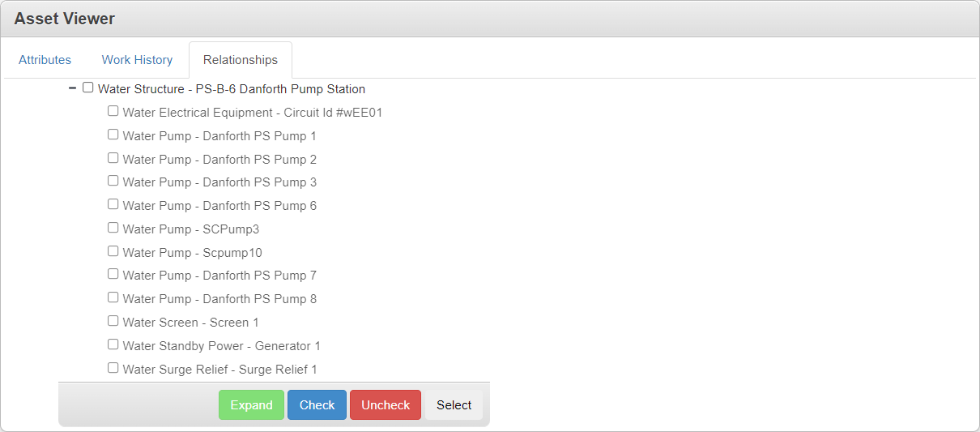This screenshot has height=432, width=980.
Task: Click the green Expand button
Action: 251,405
